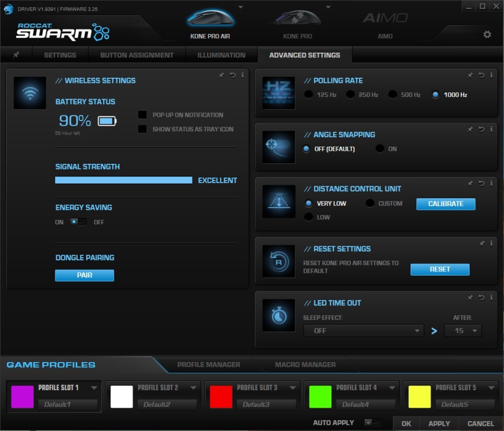Open dropdown arrow beside Kone Pro Air
Viewport: 504px width, 431px height.
click(x=241, y=7)
